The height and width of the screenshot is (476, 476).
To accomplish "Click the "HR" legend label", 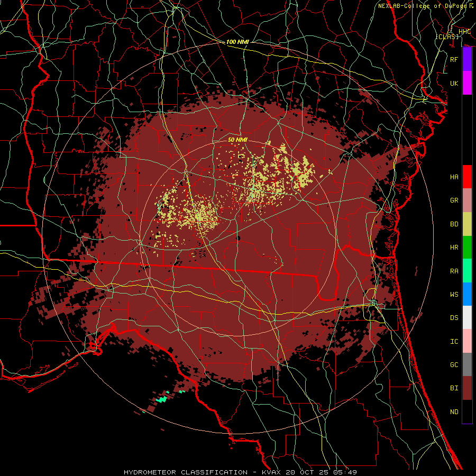I will 454,248.
